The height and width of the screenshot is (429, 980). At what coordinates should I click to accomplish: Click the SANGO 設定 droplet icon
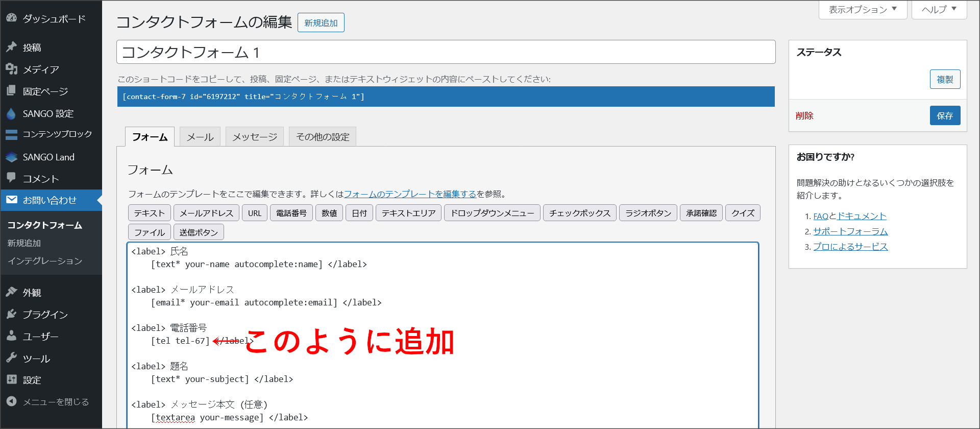click(x=11, y=113)
